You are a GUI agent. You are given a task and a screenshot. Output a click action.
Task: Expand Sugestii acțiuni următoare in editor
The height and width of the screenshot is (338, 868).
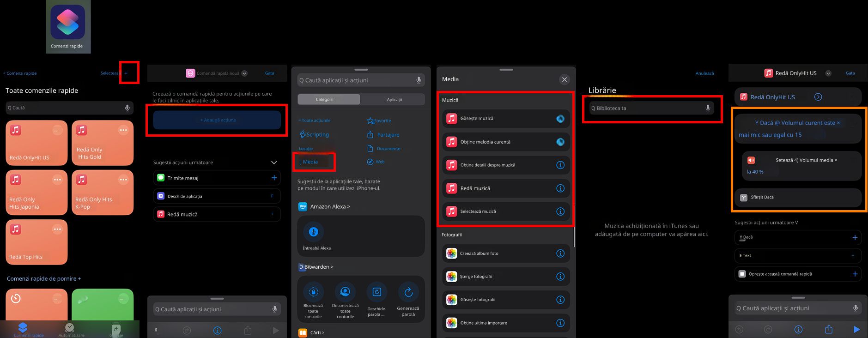[766, 223]
